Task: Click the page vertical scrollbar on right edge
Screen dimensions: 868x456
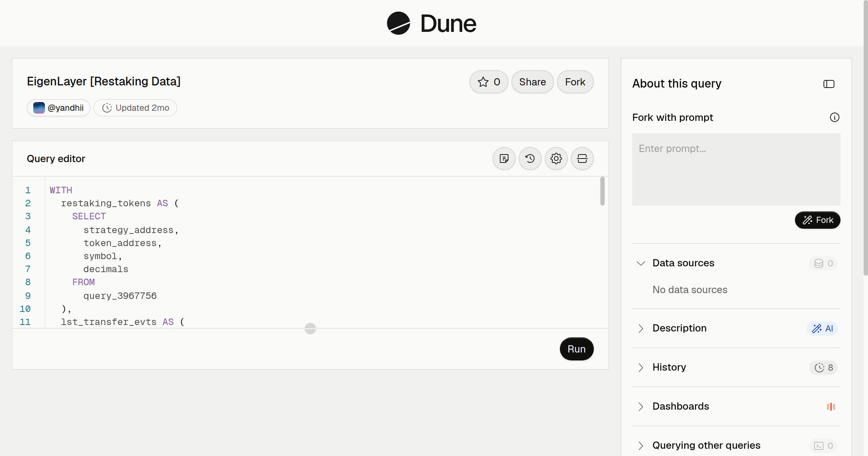Action: [x=865, y=138]
